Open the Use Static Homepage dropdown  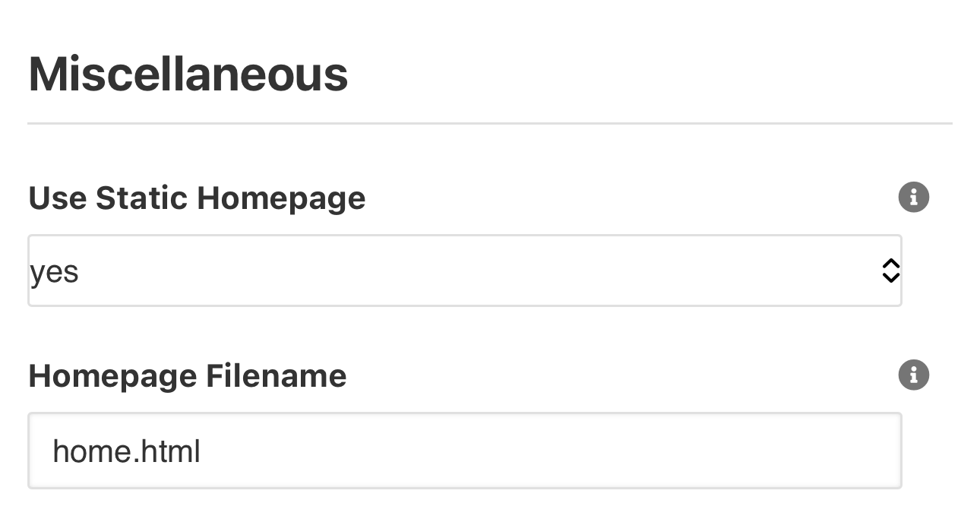[x=464, y=271]
